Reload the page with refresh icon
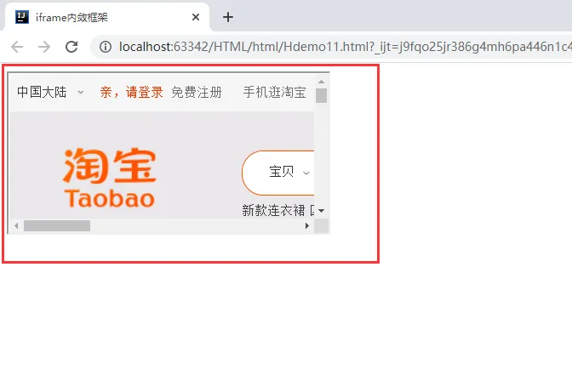572x392 pixels. point(71,47)
